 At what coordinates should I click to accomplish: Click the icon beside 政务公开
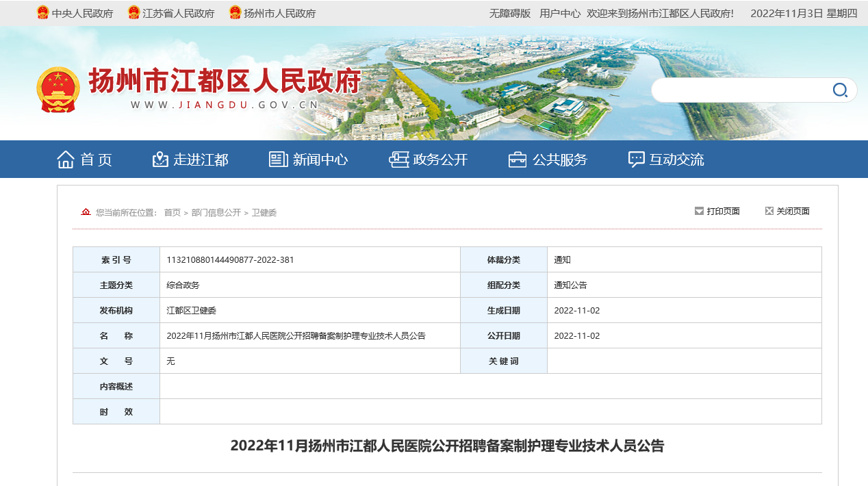(x=398, y=159)
